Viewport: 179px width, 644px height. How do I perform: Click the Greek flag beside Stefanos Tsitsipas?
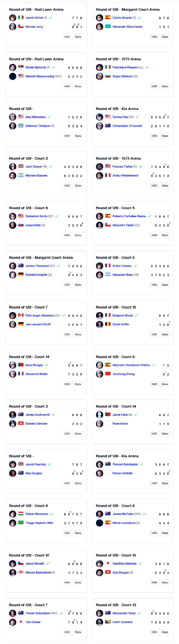tap(21, 126)
